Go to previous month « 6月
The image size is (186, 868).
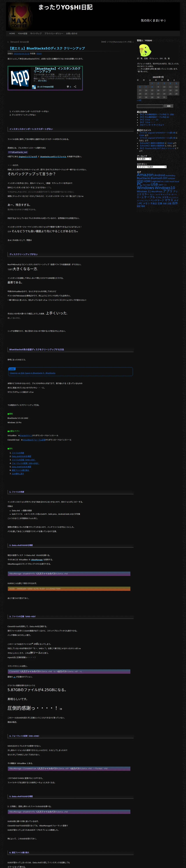(x=139, y=100)
